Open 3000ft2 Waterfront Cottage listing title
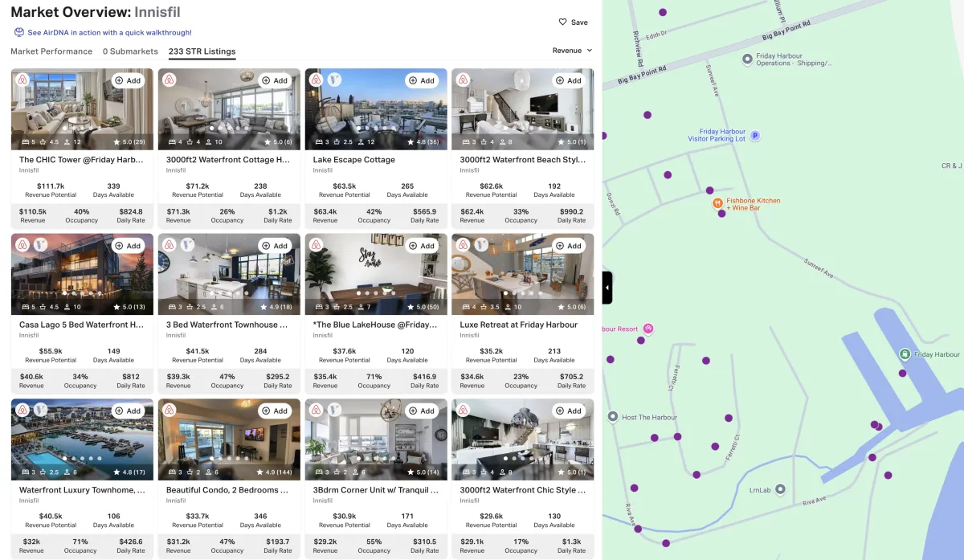The width and height of the screenshot is (964, 560). [228, 160]
